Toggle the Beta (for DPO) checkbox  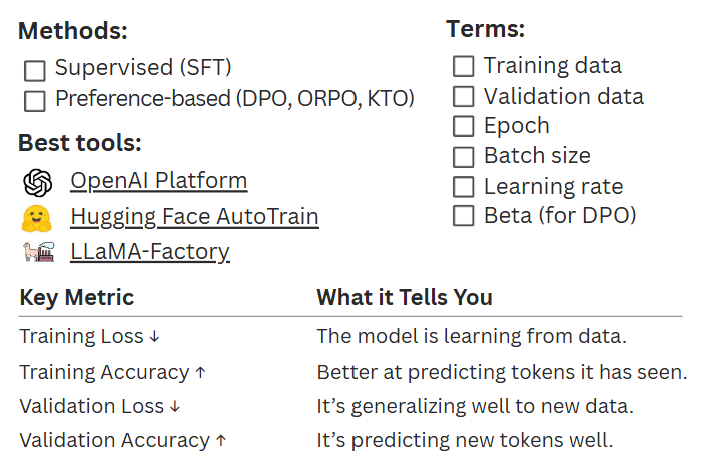[463, 216]
